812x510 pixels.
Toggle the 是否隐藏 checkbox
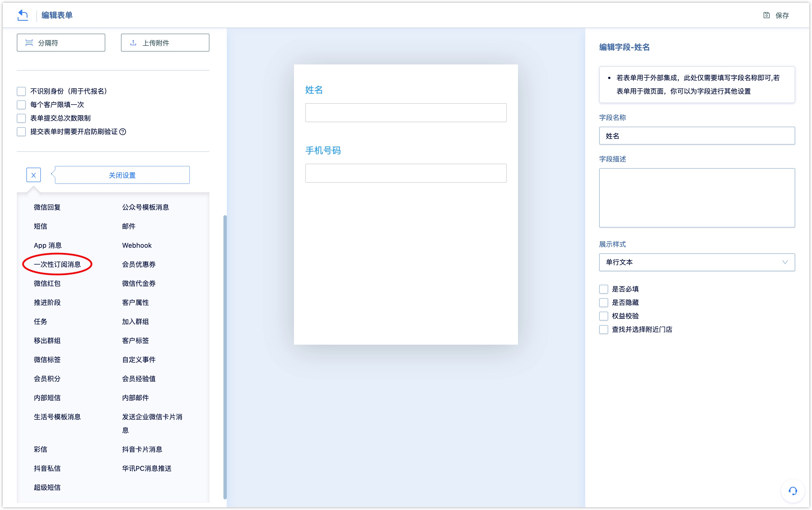[x=603, y=303]
